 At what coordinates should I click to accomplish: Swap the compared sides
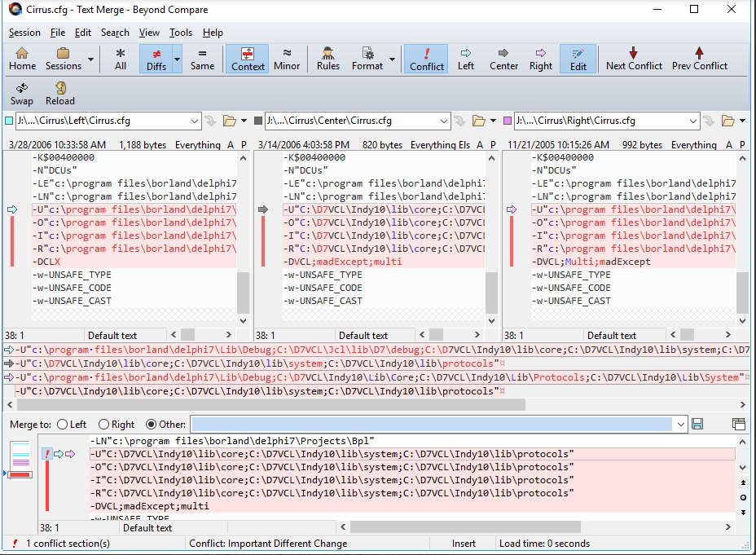pos(22,94)
